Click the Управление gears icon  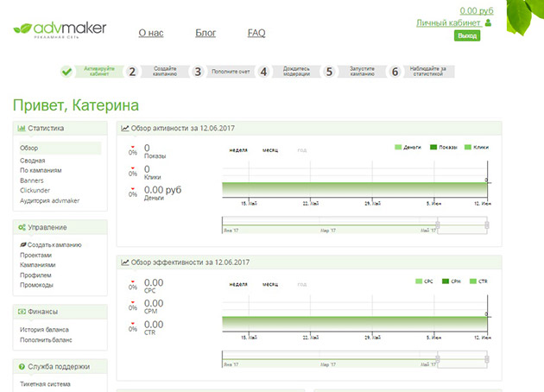22,228
